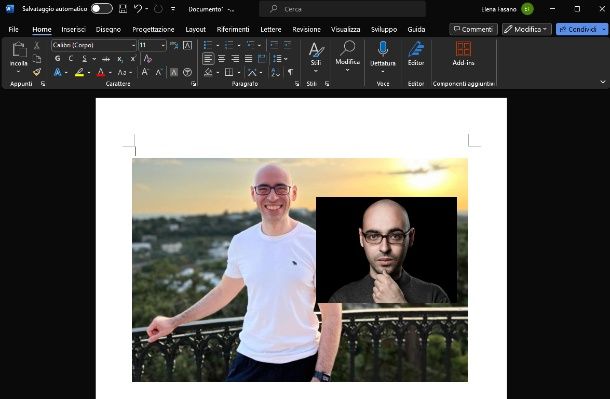Increase the font size
610x399 pixels.
point(144,72)
